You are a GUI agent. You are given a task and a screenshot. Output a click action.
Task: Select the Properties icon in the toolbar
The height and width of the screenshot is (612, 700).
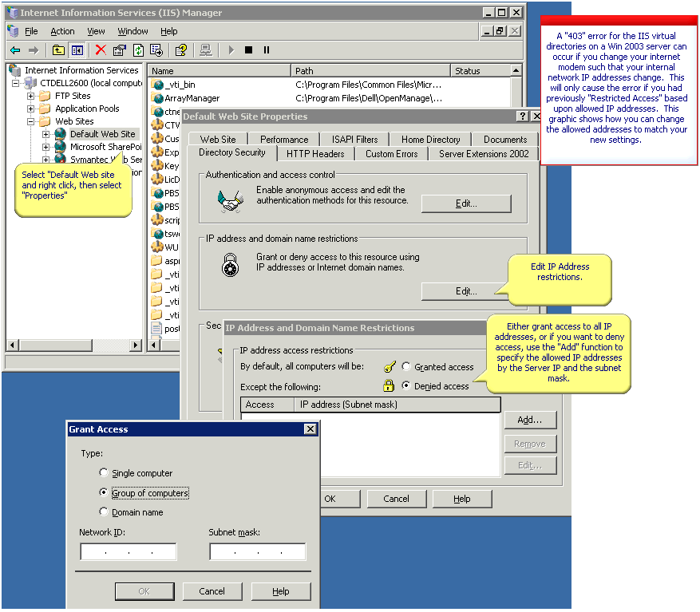click(x=120, y=49)
